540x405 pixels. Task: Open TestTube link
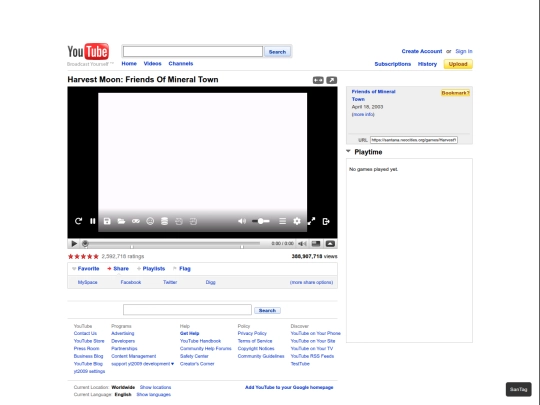tap(300, 364)
